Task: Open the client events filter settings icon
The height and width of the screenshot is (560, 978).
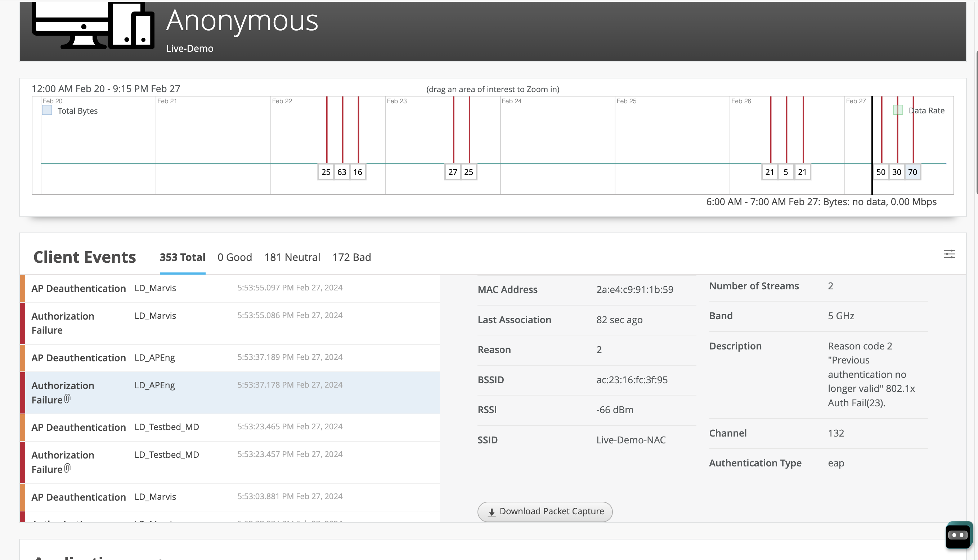Action: coord(949,254)
